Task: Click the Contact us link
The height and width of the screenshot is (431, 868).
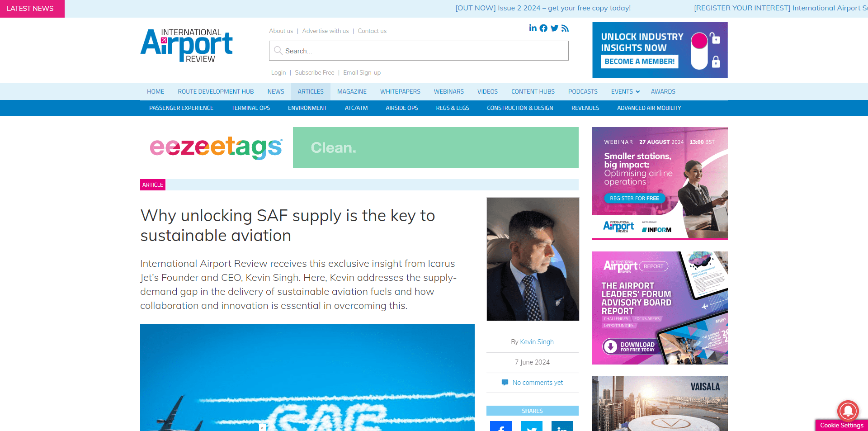Action: click(372, 31)
